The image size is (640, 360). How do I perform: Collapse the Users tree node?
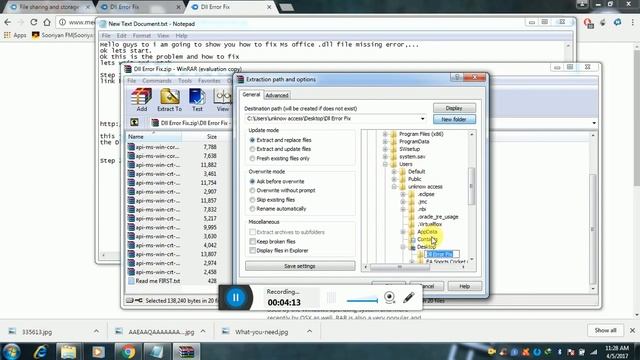pyautogui.click(x=385, y=164)
